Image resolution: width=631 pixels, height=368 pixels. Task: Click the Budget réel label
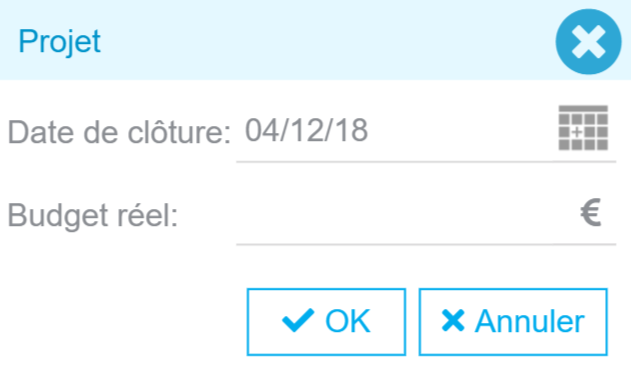93,216
